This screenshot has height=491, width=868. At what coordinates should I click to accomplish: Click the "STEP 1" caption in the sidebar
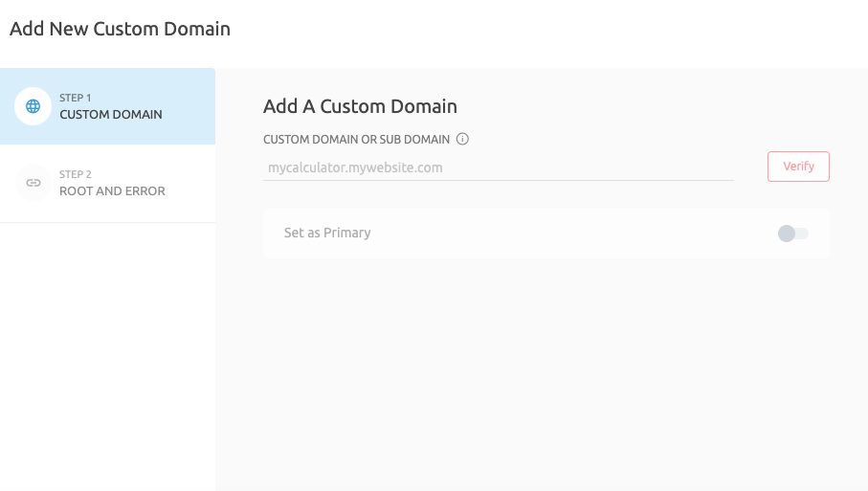[76, 98]
